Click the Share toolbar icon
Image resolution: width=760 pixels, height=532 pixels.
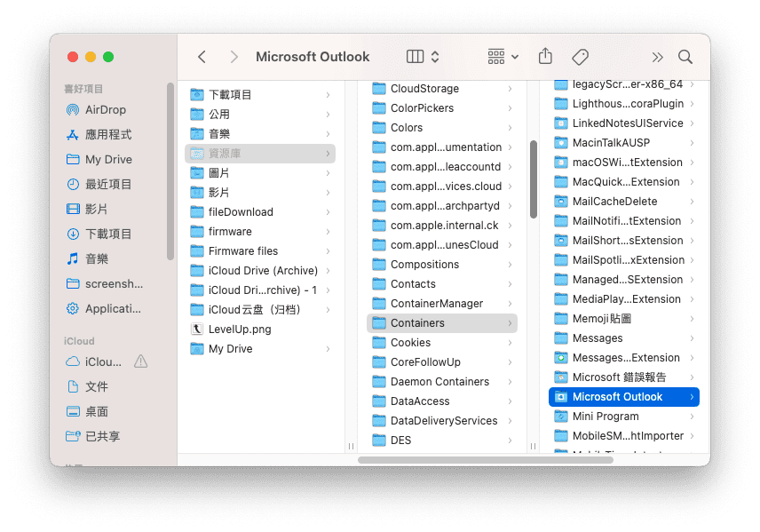(x=545, y=56)
